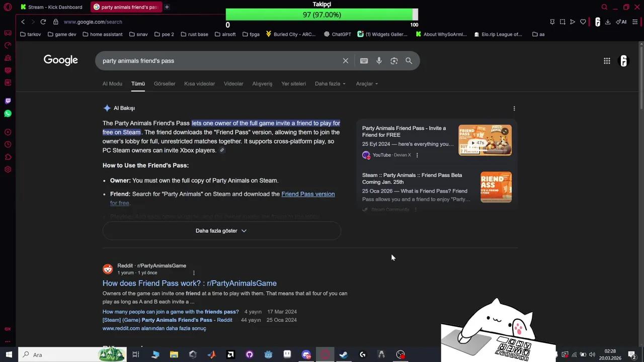The image size is (644, 362).
Task: Open the ChatGPT bookmark
Action: tap(337, 34)
